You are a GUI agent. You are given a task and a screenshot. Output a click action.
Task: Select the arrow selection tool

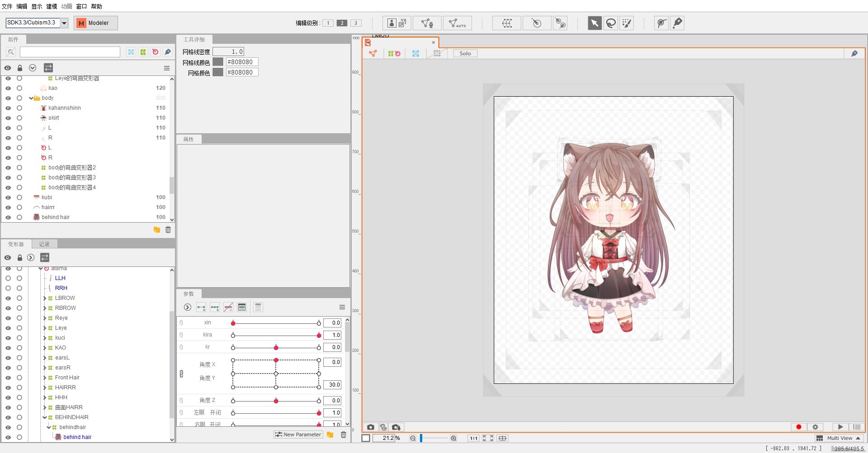pos(594,23)
